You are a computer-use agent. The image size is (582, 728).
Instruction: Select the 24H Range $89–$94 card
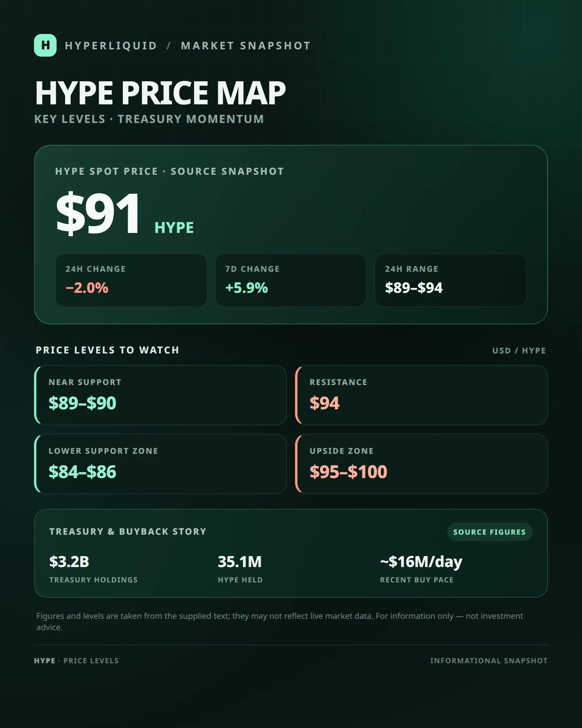451,280
